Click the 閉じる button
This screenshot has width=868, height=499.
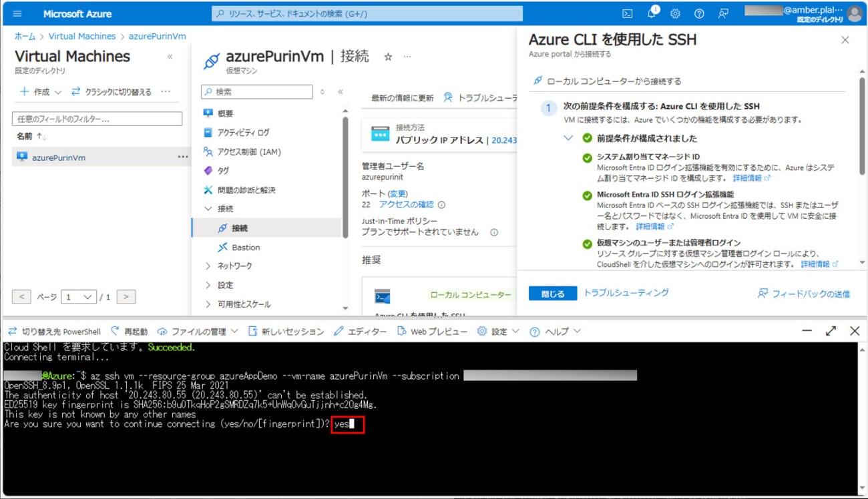(552, 294)
